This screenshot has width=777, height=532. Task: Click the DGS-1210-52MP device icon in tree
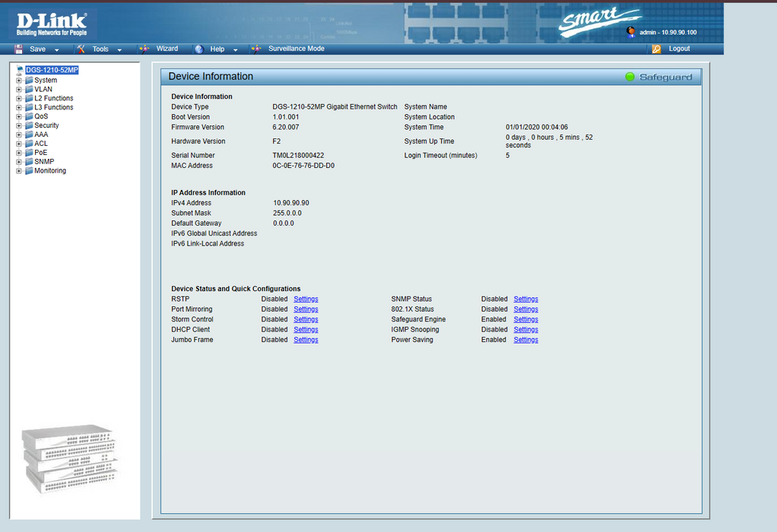[20, 71]
